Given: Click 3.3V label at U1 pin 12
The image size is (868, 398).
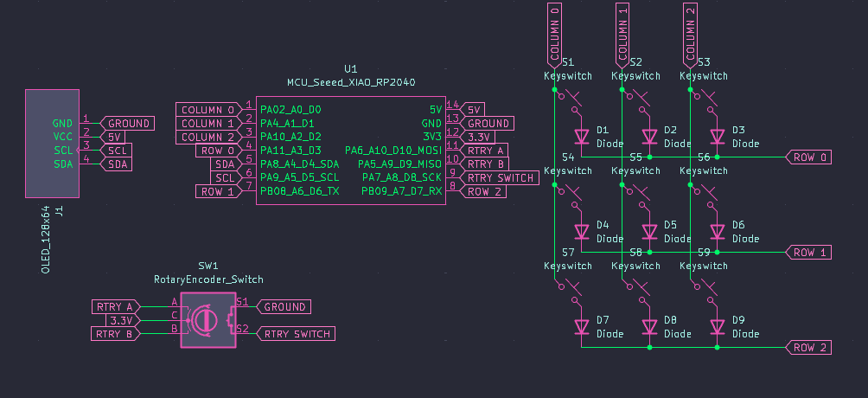Looking at the screenshot, I should click(477, 137).
